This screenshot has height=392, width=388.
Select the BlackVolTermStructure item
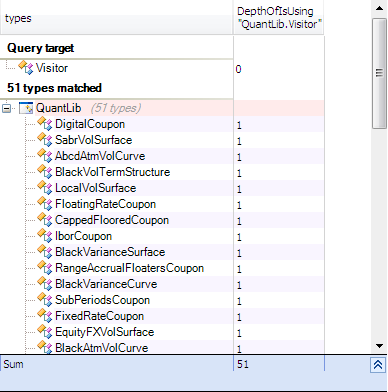tap(113, 172)
